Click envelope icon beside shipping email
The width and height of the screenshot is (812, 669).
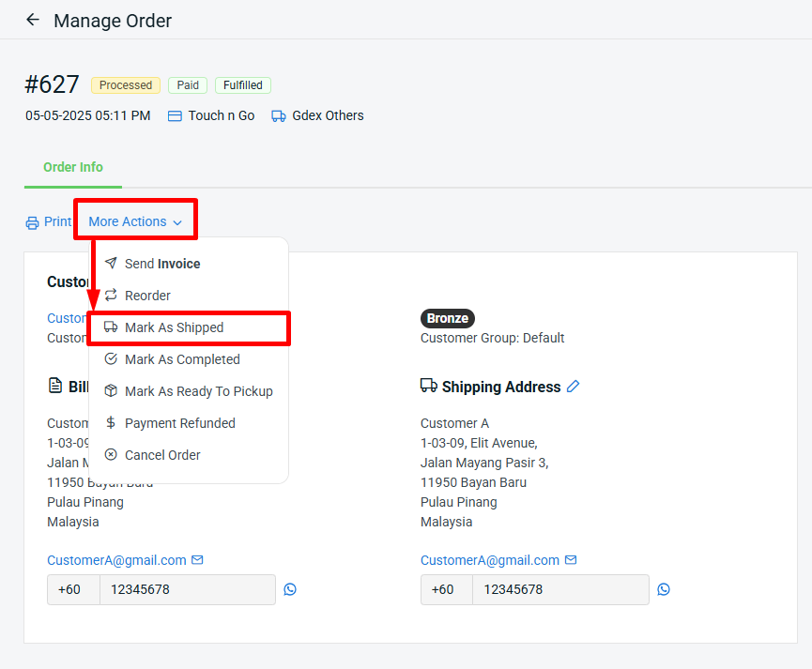pyautogui.click(x=571, y=560)
